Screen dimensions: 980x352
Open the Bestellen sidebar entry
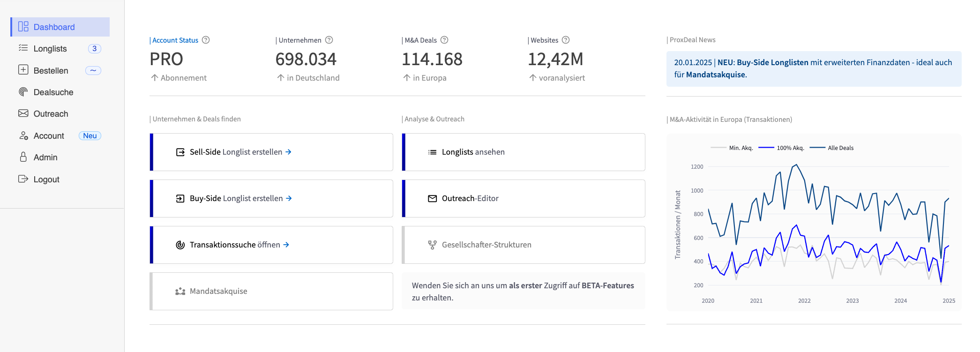pos(51,71)
